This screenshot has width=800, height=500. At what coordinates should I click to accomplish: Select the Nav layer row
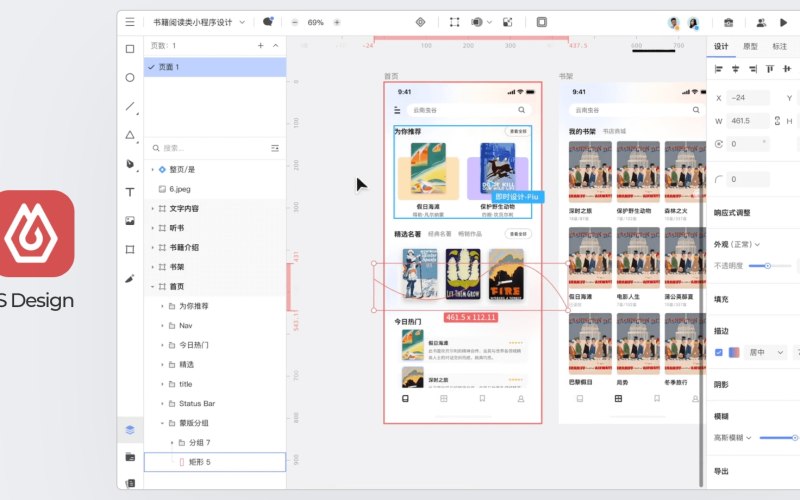click(x=215, y=326)
